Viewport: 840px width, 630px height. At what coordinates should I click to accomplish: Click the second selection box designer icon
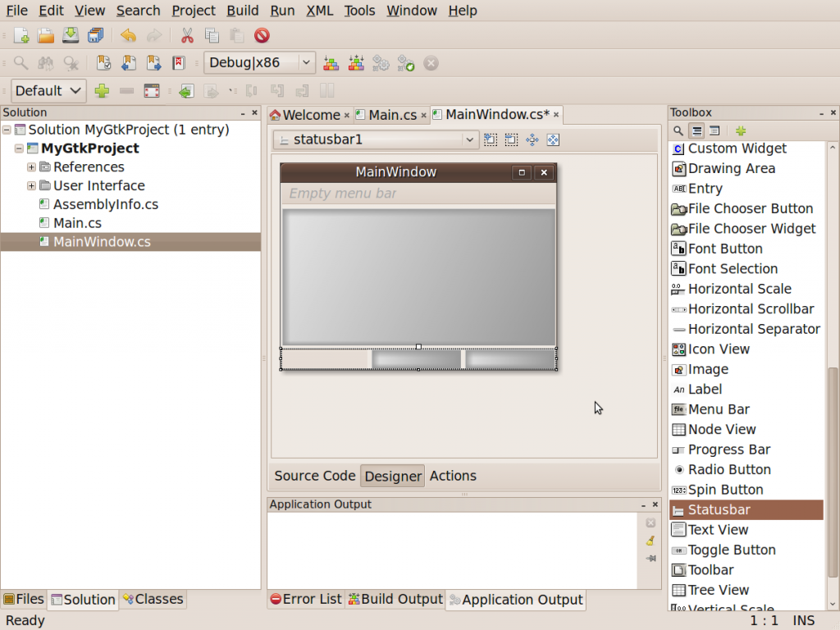coord(511,139)
